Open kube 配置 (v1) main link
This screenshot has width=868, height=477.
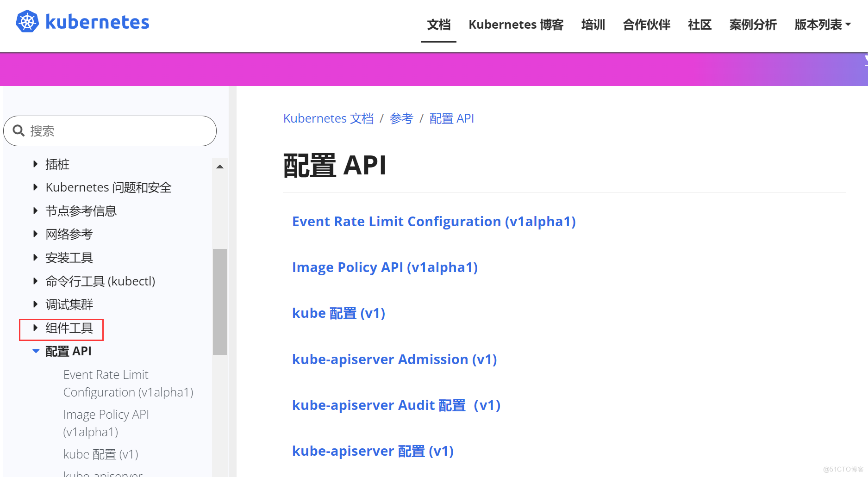point(338,313)
